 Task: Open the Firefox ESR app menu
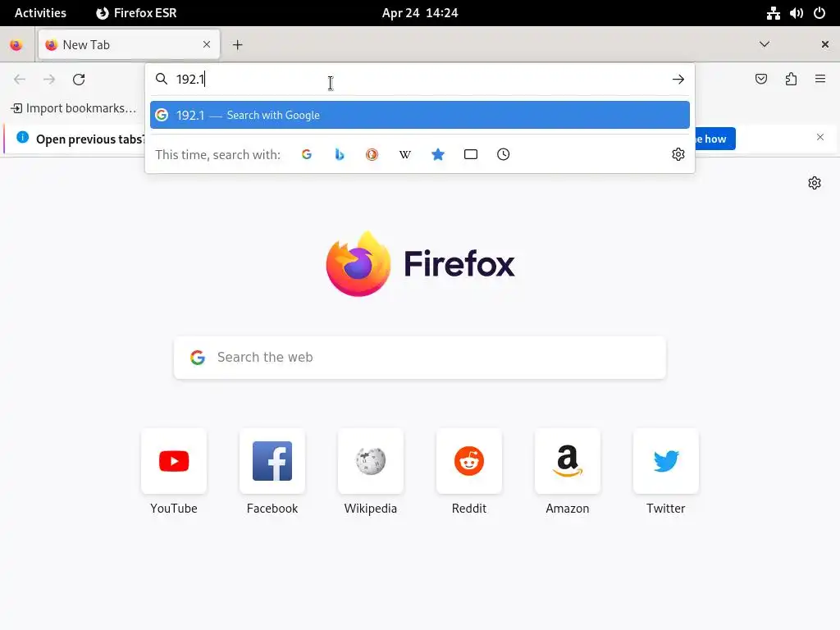point(136,13)
